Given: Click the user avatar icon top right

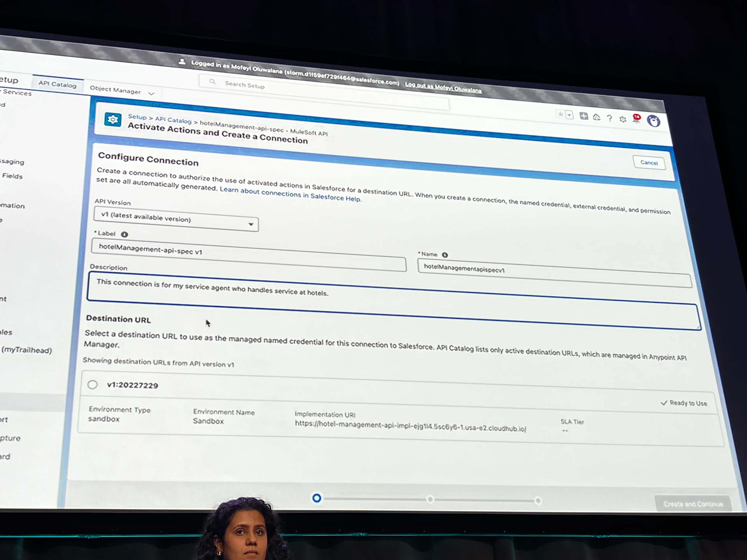Looking at the screenshot, I should tap(654, 121).
